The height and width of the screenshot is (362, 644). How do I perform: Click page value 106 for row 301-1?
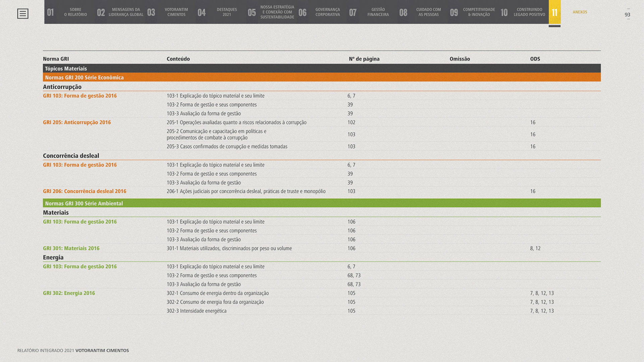coord(351,248)
